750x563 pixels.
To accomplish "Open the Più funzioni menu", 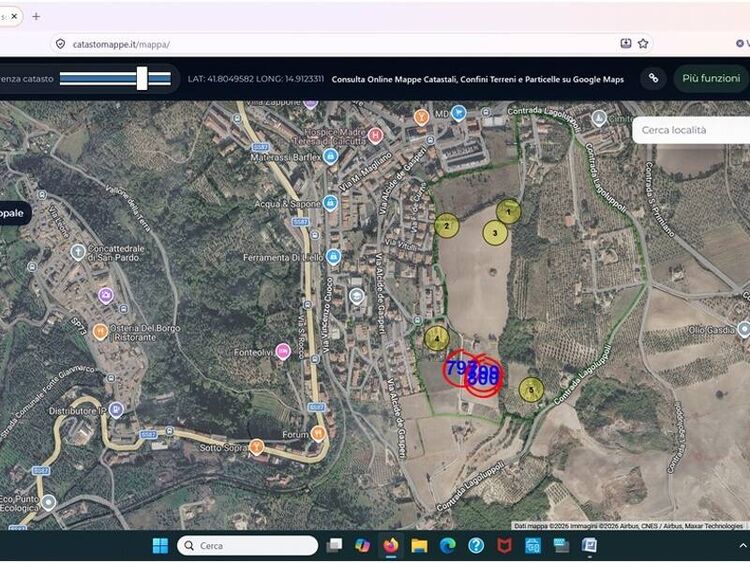I will 711,78.
